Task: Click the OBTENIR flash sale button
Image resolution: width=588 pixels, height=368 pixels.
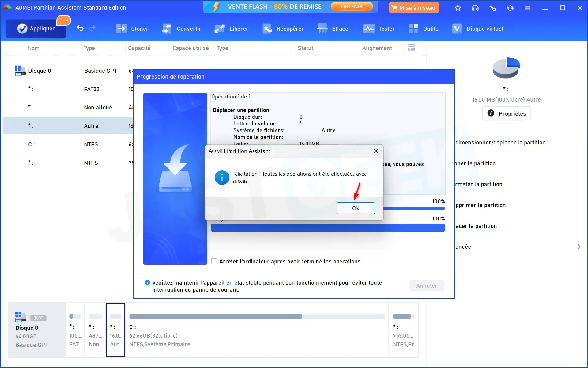Action: coord(352,6)
